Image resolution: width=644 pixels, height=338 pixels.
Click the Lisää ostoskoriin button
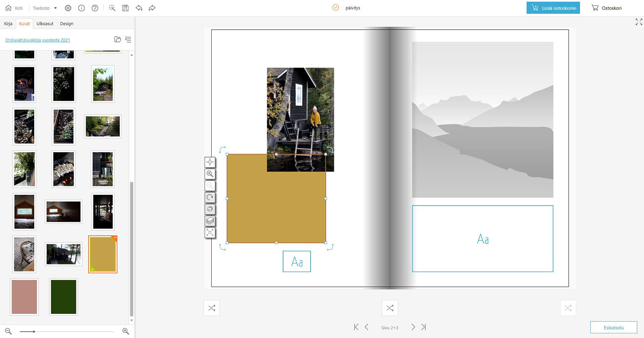553,8
